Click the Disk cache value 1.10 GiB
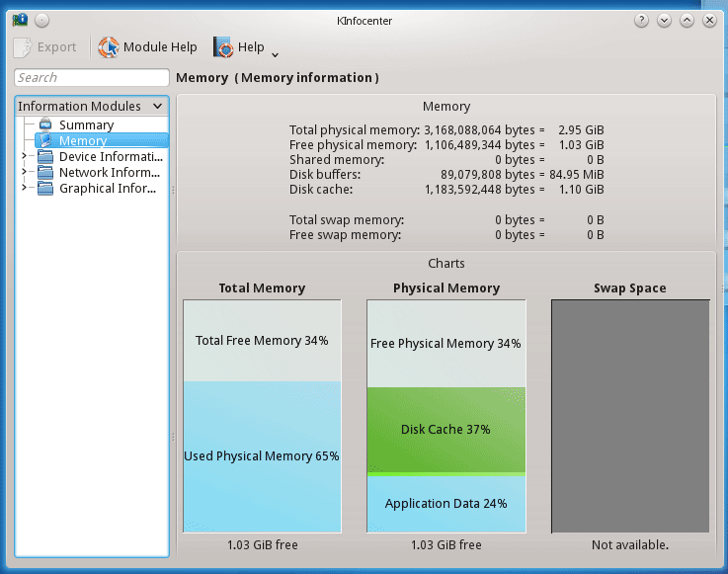728x574 pixels. pos(581,190)
